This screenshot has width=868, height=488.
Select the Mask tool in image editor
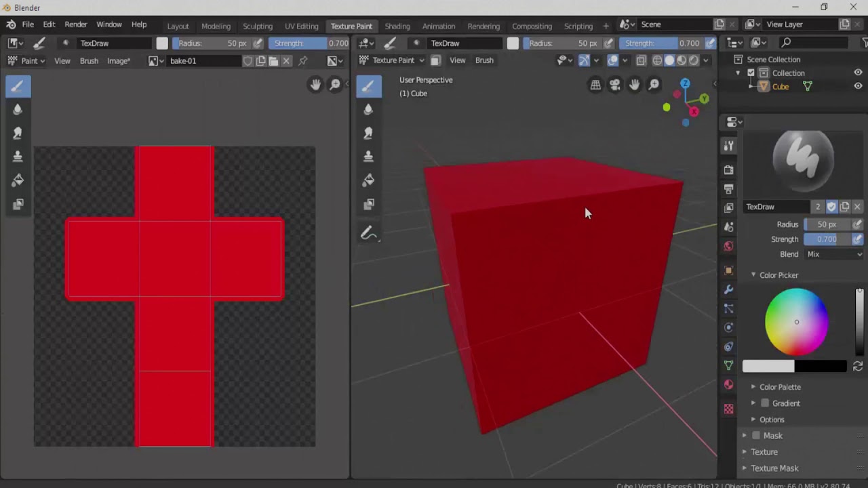tap(18, 204)
